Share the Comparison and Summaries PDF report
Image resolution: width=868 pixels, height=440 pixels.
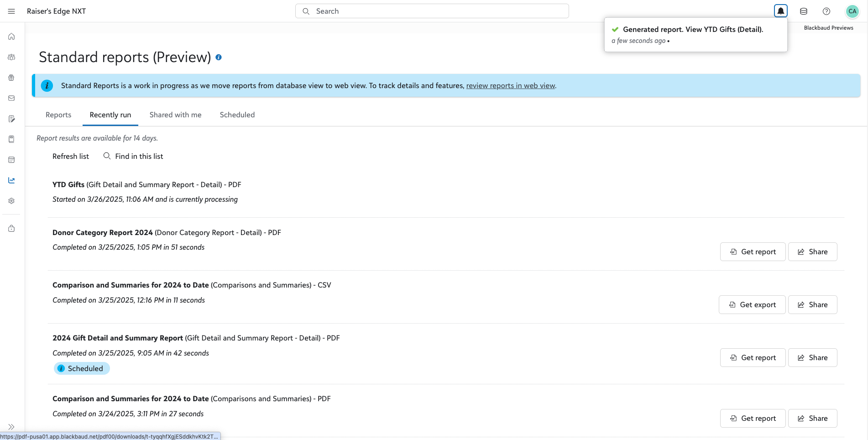813,419
